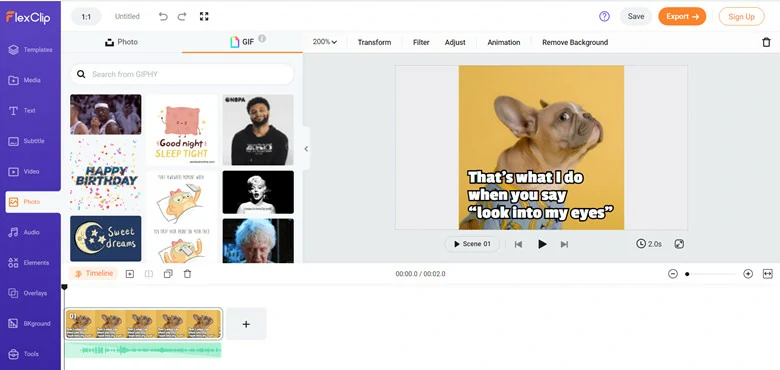Open the Templates sidebar section
780x370 pixels.
click(x=30, y=50)
